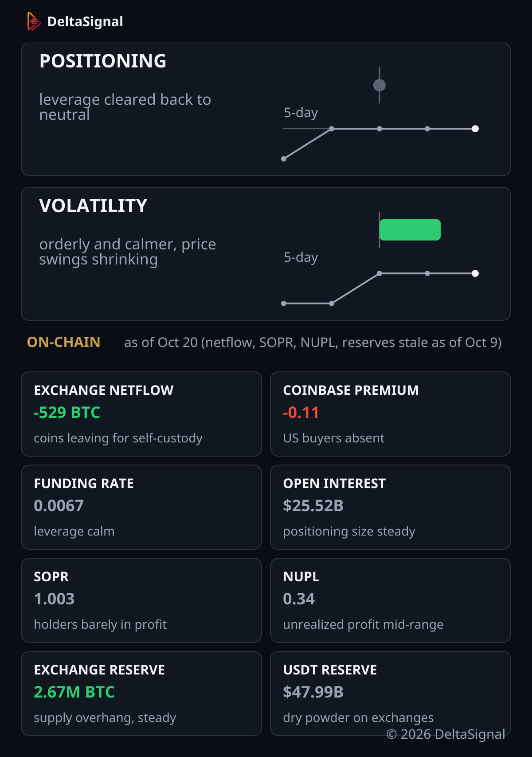Click the SOPR 1.003 tile
The width and height of the screenshot is (532, 757).
pos(141,600)
